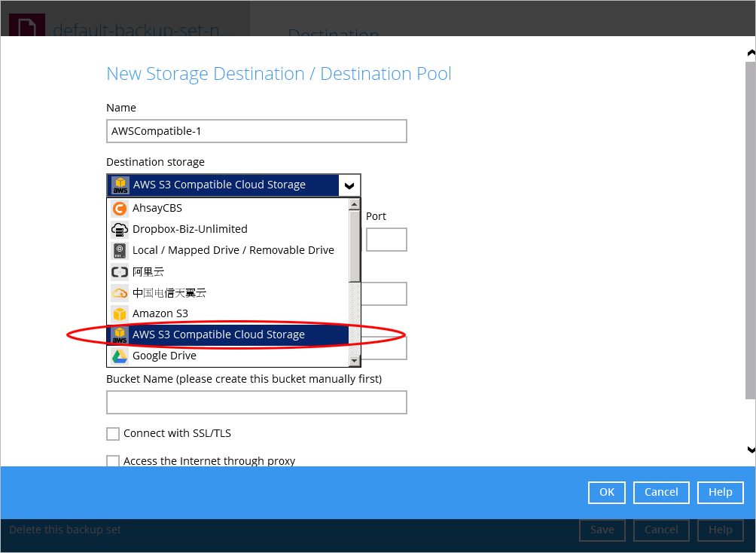Click the Destination storage combo box
756x553 pixels.
[233, 185]
